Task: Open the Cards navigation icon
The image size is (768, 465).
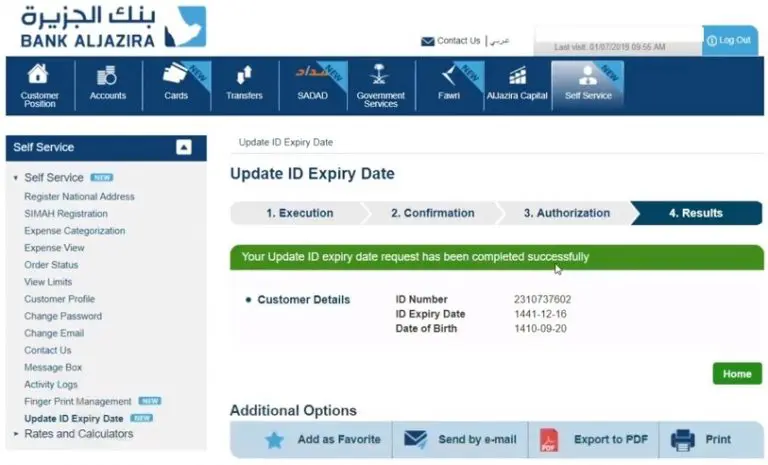Action: 175,75
